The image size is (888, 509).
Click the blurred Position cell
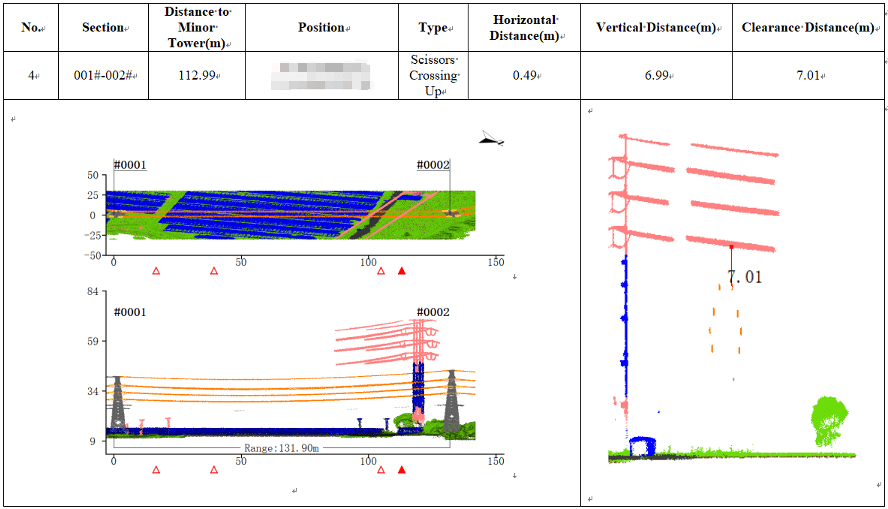point(322,75)
